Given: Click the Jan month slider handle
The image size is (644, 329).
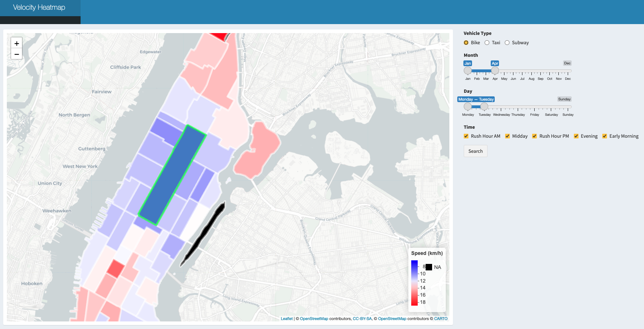Looking at the screenshot, I should 468,70.
